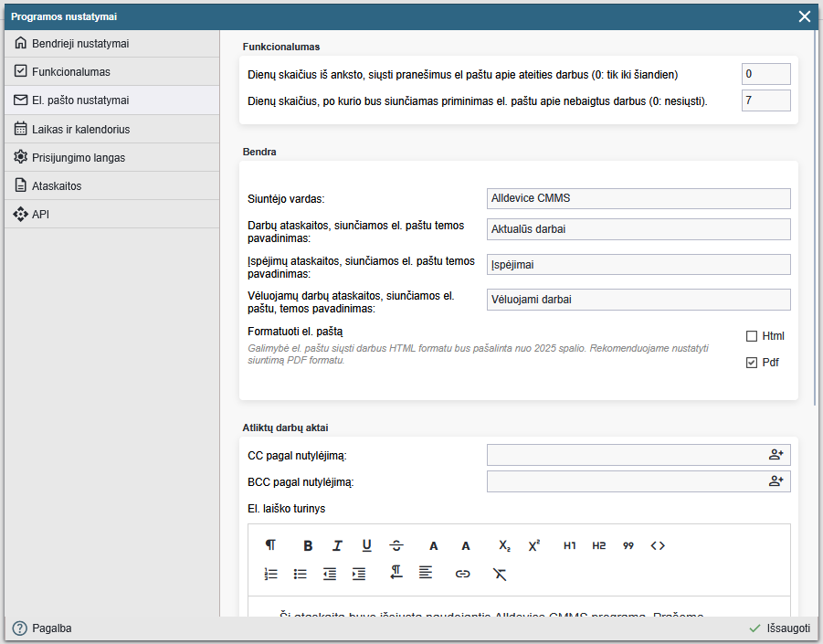Open text color picker (first A icon)
The width and height of the screenshot is (823, 644).
coord(434,546)
